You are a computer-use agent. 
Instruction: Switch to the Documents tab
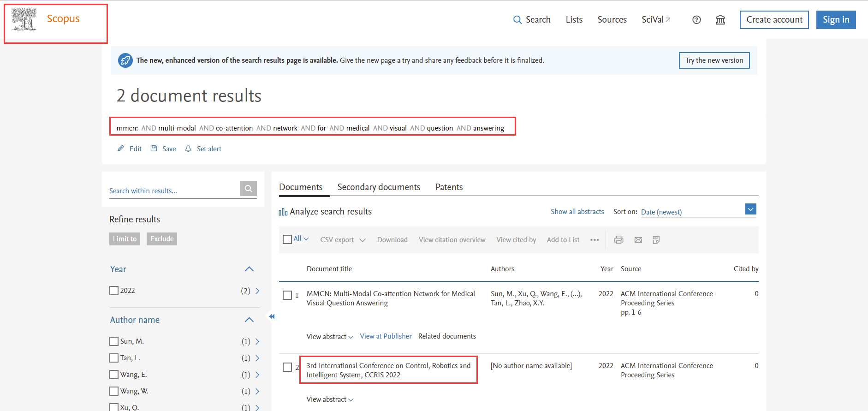click(301, 187)
